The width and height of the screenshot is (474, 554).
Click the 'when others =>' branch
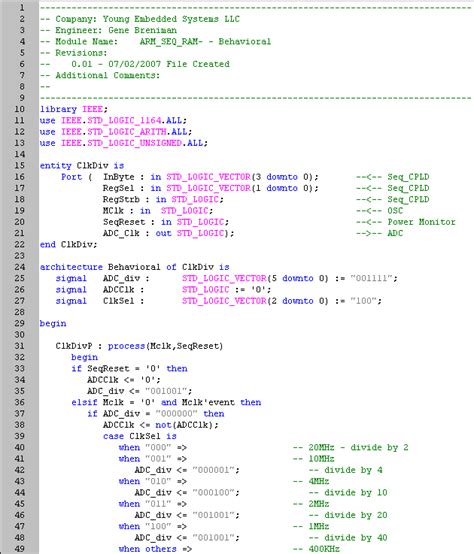155,549
